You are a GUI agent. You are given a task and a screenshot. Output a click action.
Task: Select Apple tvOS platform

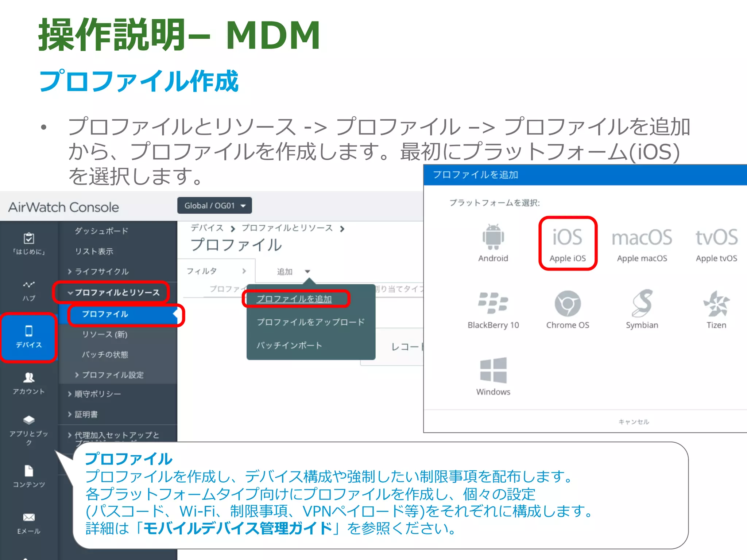716,245
